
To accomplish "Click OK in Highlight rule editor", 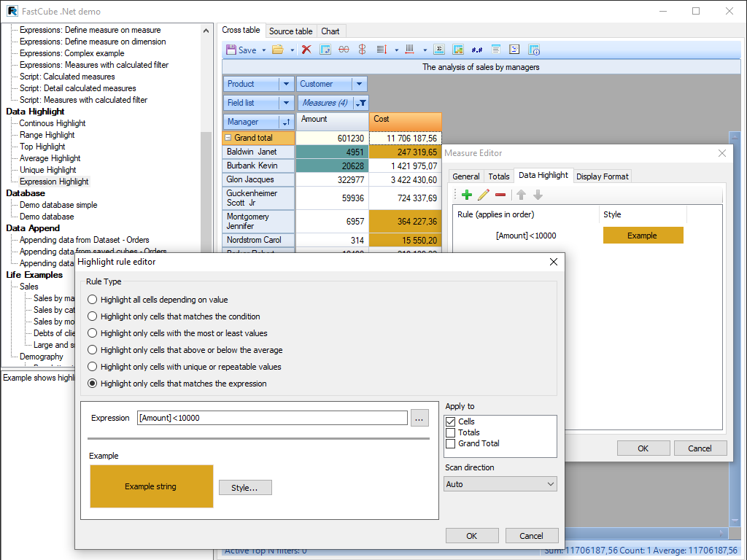I will click(x=472, y=536).
